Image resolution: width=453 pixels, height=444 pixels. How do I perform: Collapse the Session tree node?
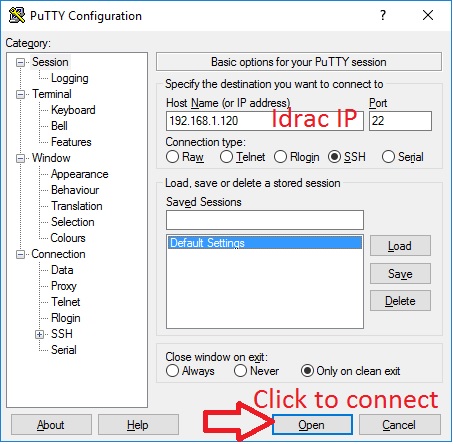(x=21, y=62)
